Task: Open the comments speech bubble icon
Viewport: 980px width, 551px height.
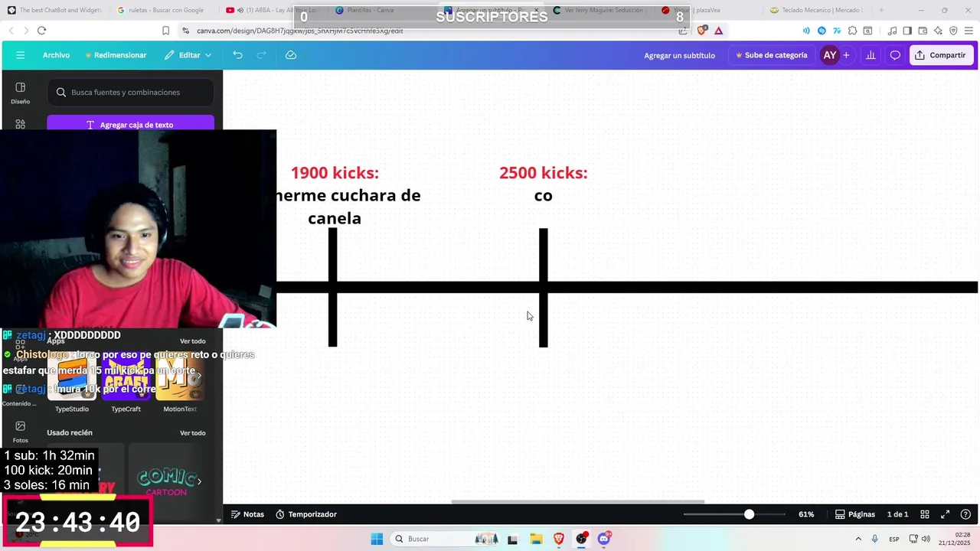Action: (x=895, y=55)
